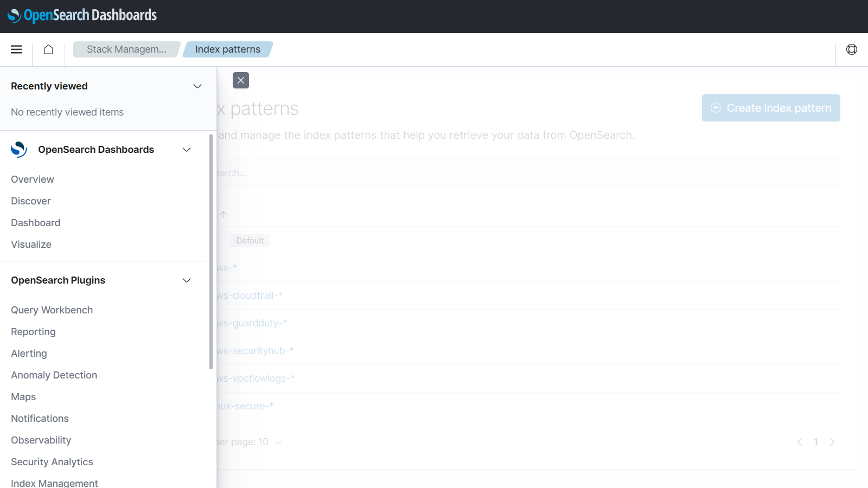Open Discover from the sidebar

pyautogui.click(x=31, y=201)
